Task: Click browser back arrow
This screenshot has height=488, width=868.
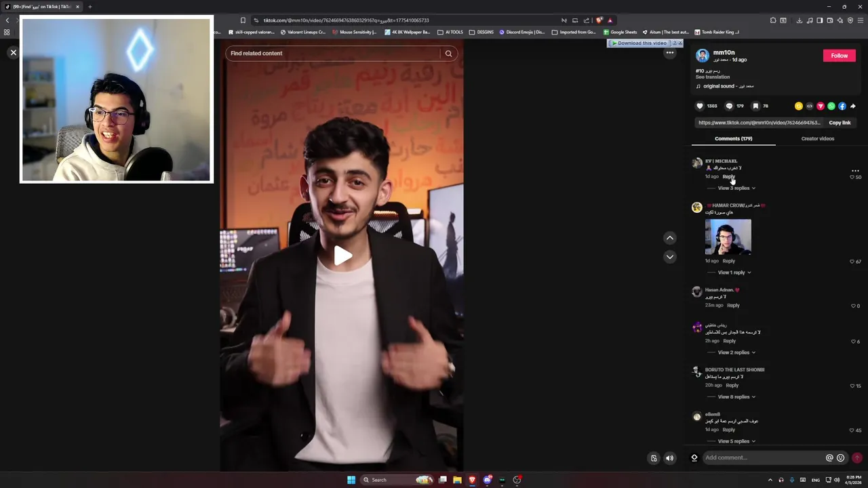Action: coord(7,20)
